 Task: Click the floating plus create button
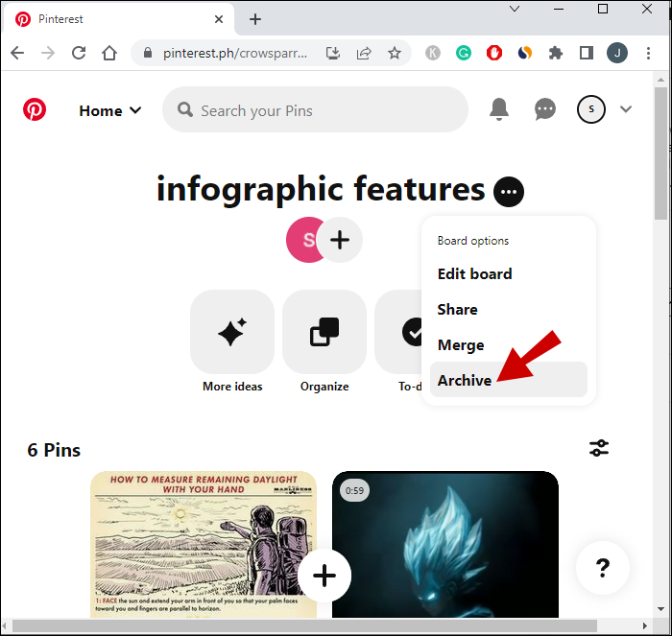324,576
